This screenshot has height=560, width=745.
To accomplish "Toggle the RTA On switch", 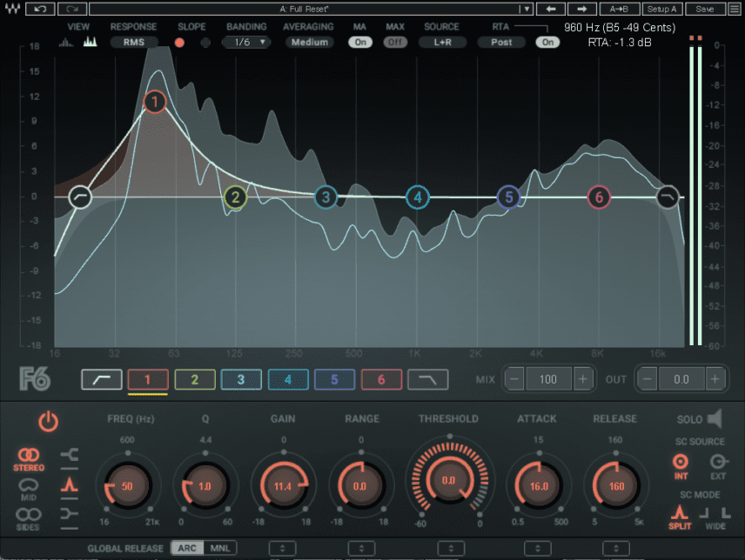I will click(x=547, y=43).
